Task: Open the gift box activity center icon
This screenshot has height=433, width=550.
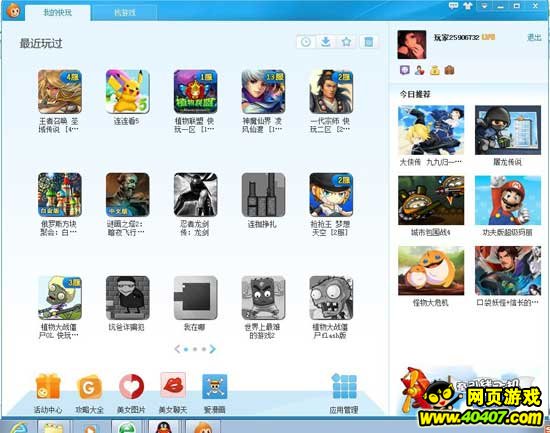Action: click(48, 386)
